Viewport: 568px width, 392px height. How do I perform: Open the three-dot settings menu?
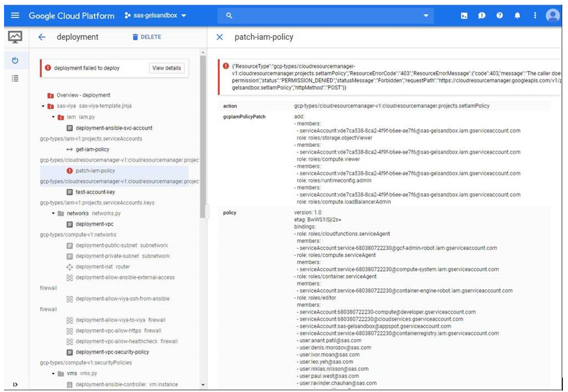tap(535, 16)
